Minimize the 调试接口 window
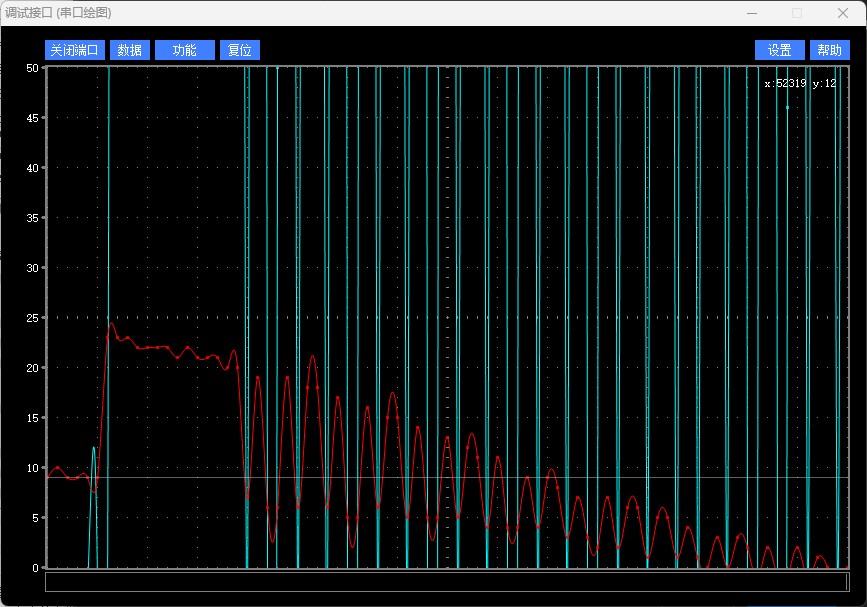 [x=751, y=13]
